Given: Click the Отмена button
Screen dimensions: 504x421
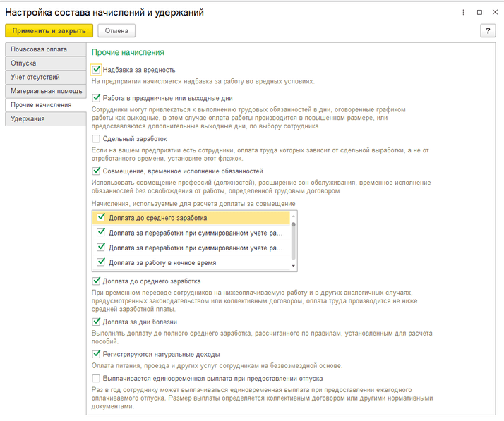Looking at the screenshot, I should 116,31.
